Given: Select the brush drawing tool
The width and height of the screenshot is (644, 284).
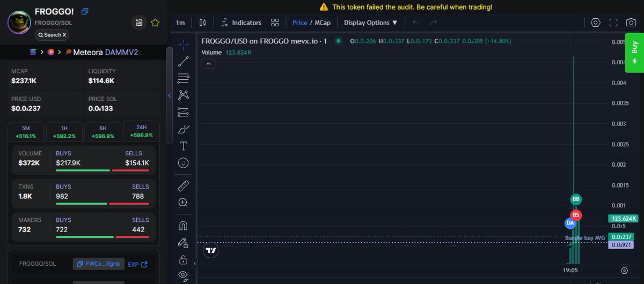Looking at the screenshot, I should [184, 129].
